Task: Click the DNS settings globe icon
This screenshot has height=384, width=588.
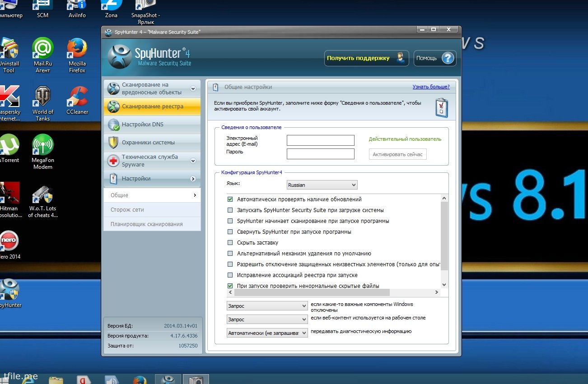Action: [x=113, y=125]
